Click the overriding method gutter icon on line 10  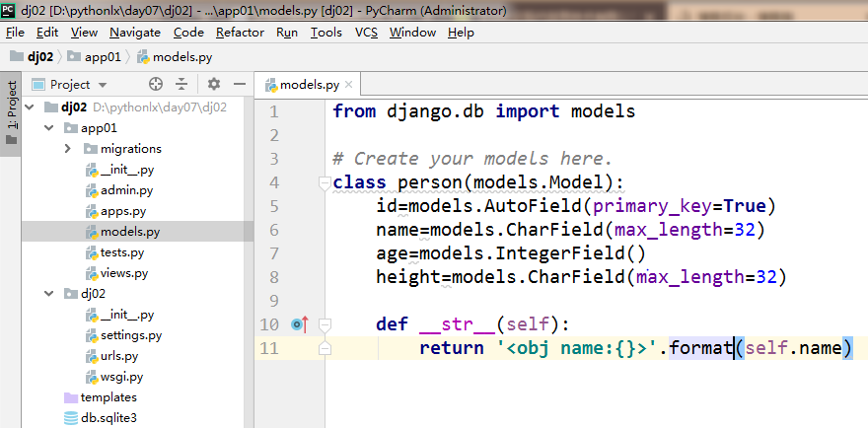pyautogui.click(x=300, y=323)
